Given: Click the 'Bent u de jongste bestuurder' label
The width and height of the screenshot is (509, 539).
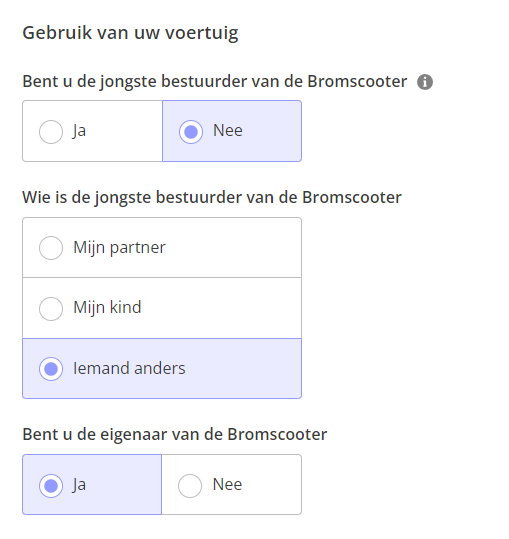Looking at the screenshot, I should tap(214, 82).
